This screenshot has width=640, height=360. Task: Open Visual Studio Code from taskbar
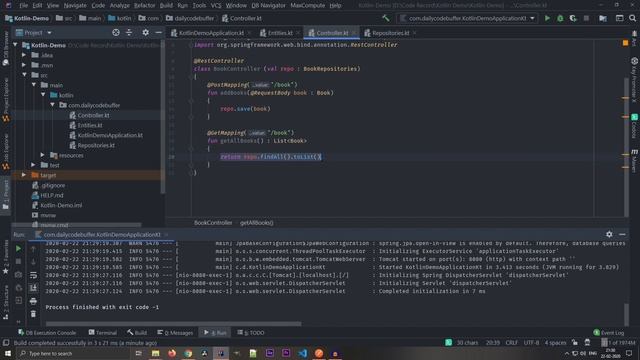(x=302, y=353)
